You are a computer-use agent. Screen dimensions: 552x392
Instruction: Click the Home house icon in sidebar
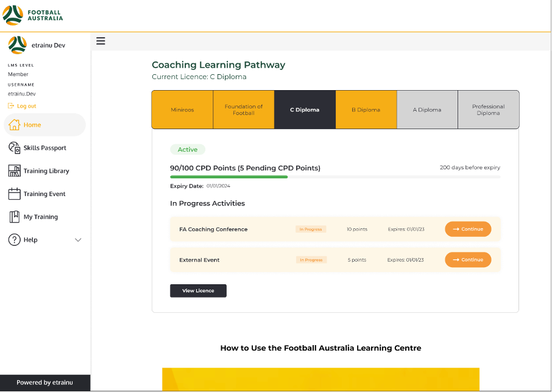pyautogui.click(x=15, y=125)
